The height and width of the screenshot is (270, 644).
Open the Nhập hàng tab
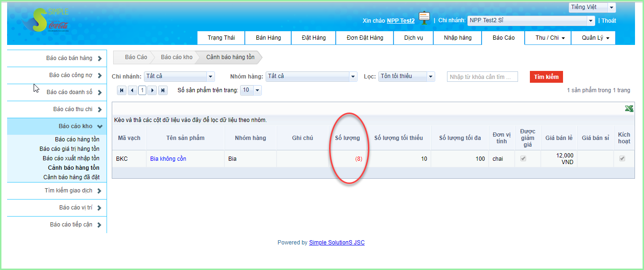pos(457,38)
